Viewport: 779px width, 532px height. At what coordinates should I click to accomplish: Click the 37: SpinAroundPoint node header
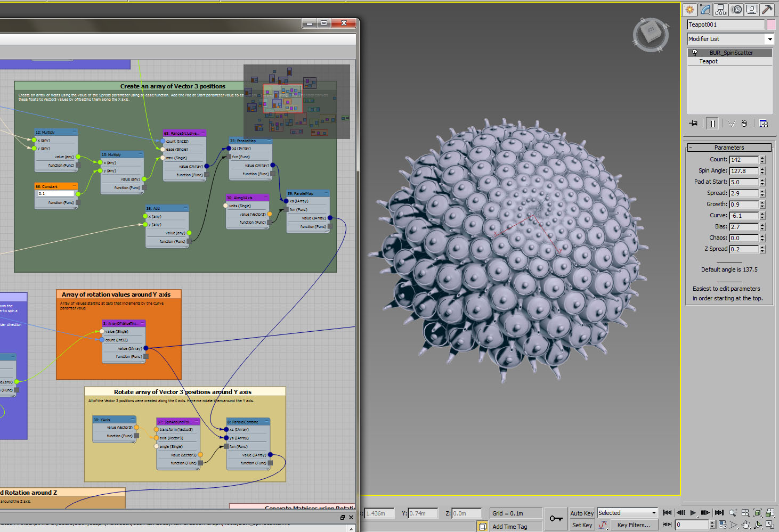[x=178, y=422]
